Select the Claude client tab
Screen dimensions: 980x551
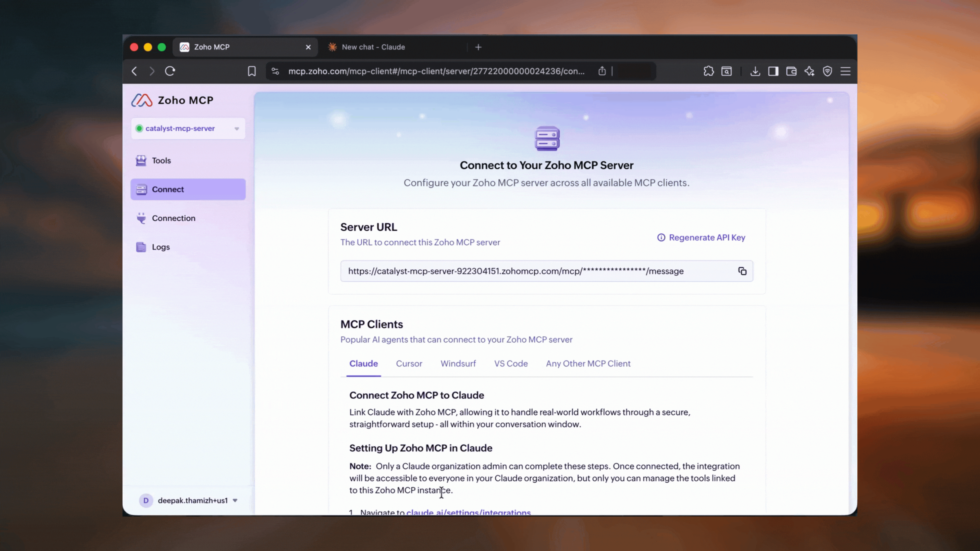[x=363, y=364]
